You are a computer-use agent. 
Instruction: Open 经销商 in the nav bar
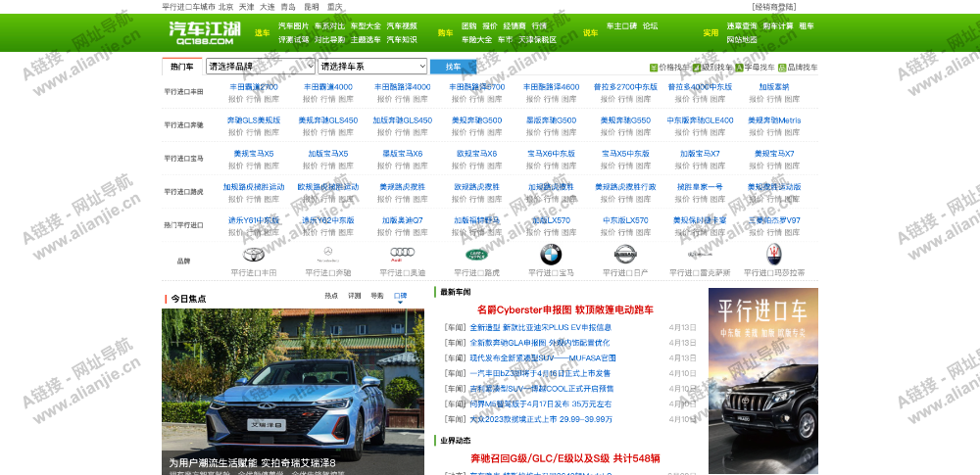tap(514, 26)
